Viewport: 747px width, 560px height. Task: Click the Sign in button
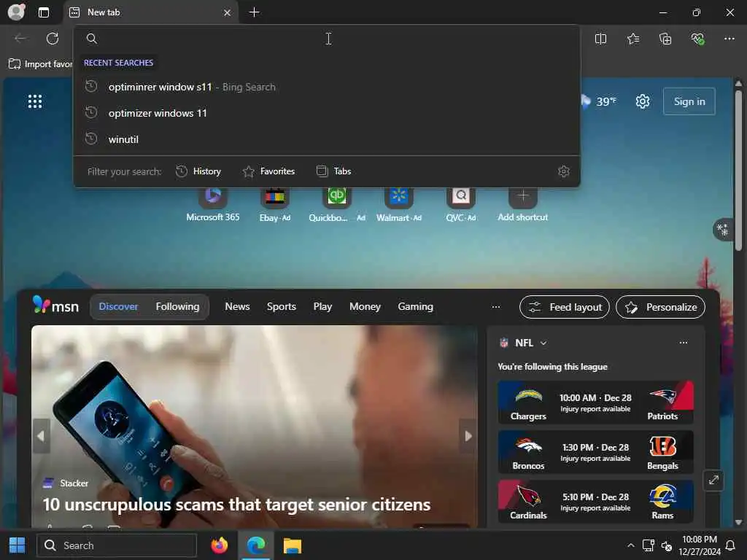tap(689, 101)
